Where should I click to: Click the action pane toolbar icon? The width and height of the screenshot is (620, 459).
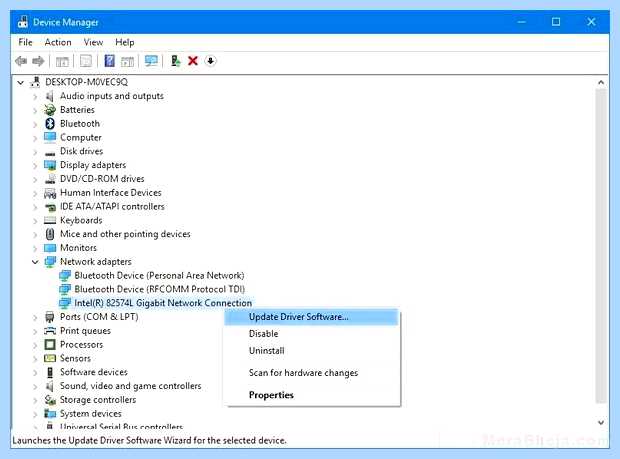click(x=127, y=61)
